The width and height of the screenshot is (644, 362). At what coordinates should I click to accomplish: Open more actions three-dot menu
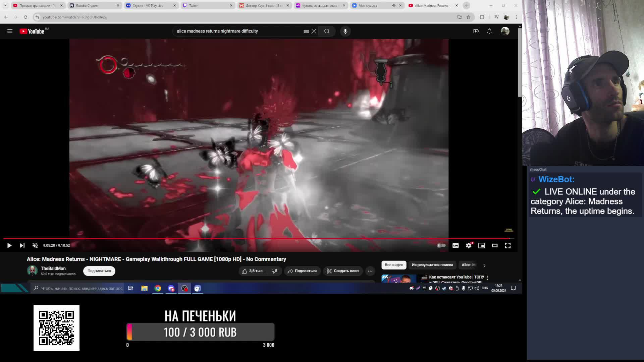click(x=370, y=271)
